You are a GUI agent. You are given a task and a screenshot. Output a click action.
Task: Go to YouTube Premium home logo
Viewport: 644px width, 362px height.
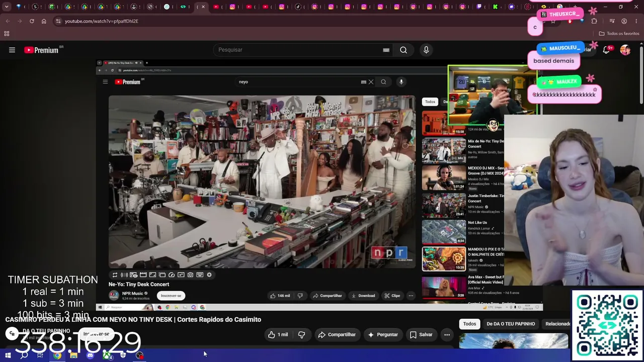point(41,50)
